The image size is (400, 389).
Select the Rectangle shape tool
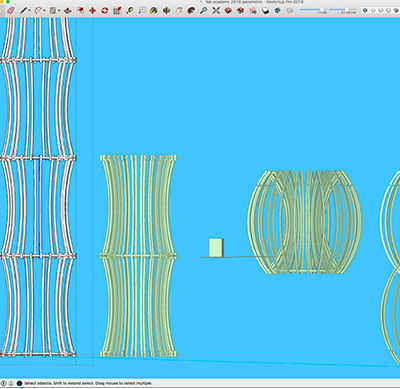tap(53, 11)
